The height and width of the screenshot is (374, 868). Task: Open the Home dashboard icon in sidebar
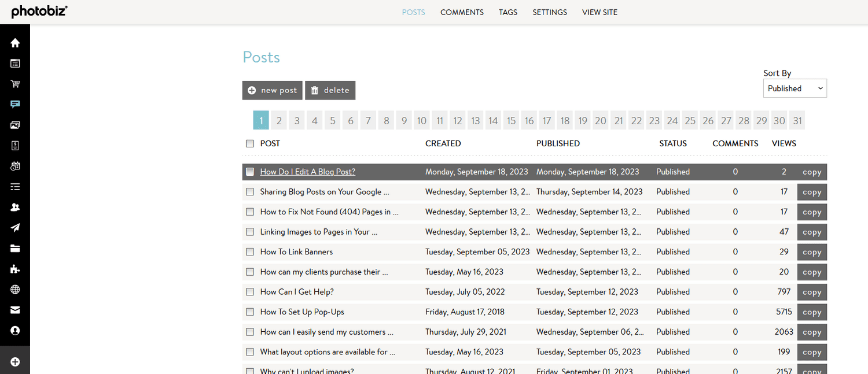(x=14, y=43)
